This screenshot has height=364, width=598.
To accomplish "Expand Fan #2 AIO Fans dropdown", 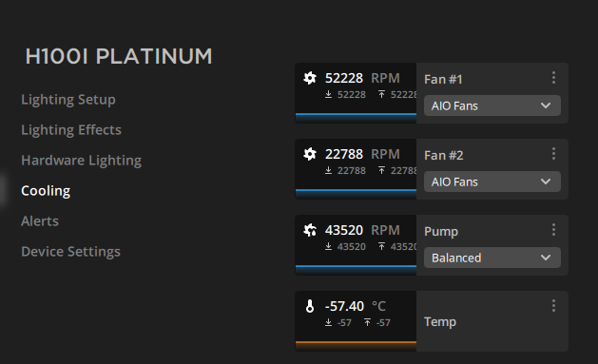I will click(492, 182).
